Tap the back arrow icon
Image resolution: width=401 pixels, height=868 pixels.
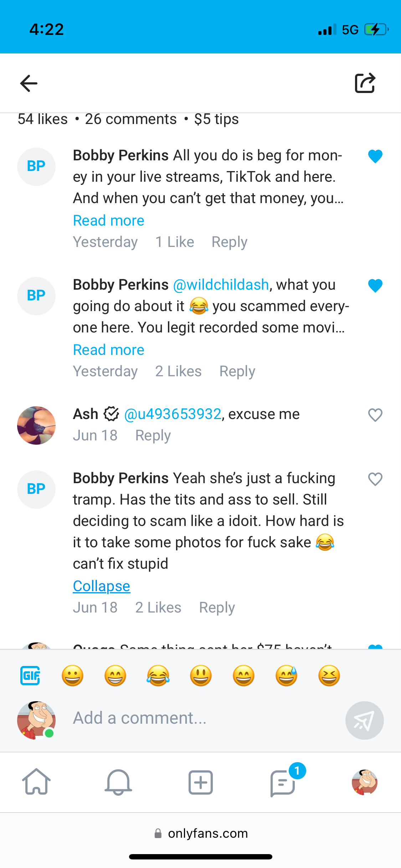[29, 83]
